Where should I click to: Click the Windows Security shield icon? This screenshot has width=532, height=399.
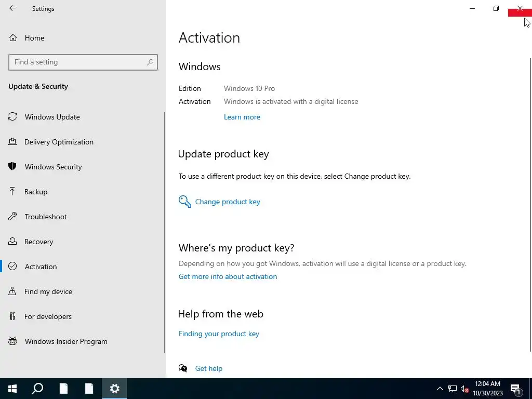(12, 166)
